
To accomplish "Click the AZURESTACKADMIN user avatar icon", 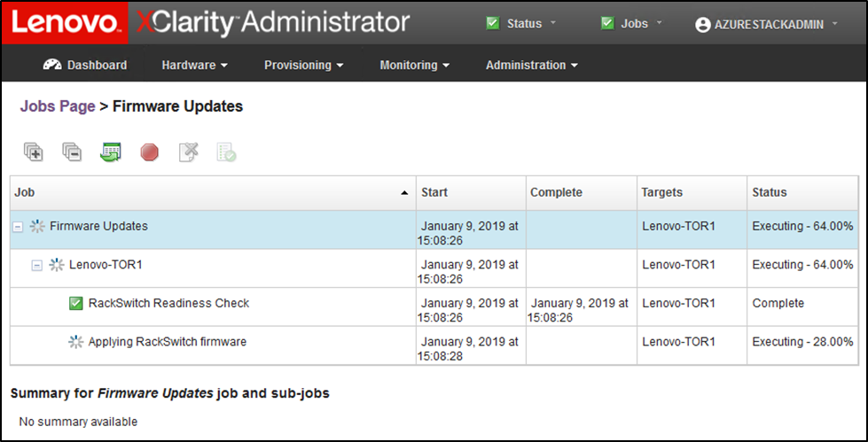I will tap(702, 25).
